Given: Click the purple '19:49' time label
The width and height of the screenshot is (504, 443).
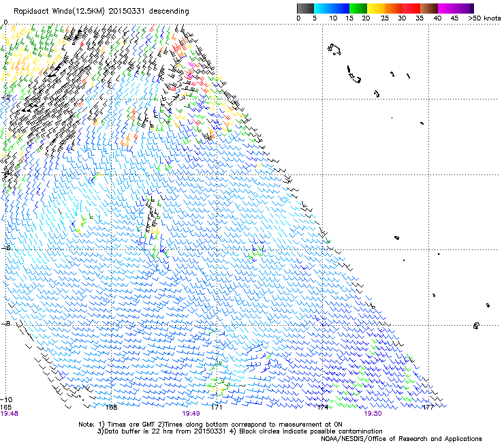Looking at the screenshot, I should 191,414.
